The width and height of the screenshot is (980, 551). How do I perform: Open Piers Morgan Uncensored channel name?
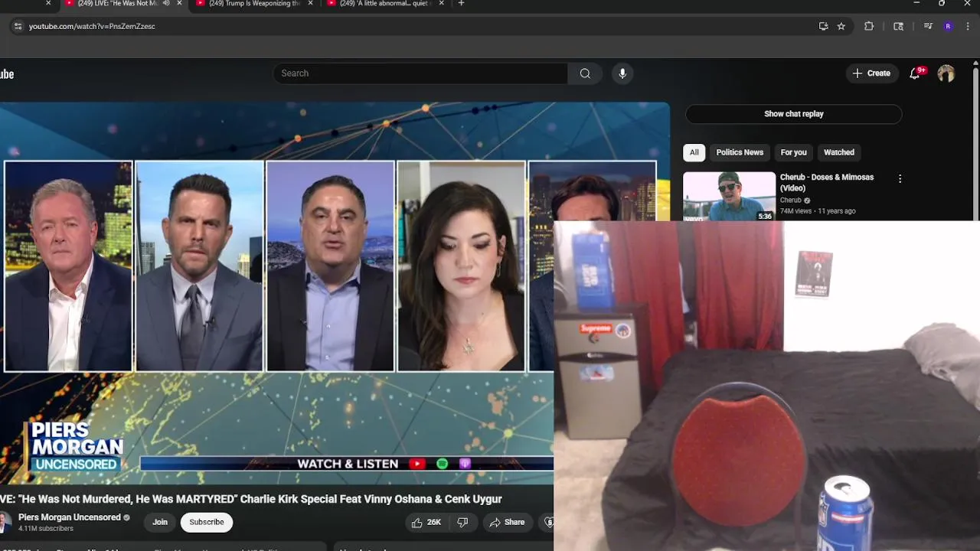point(70,517)
